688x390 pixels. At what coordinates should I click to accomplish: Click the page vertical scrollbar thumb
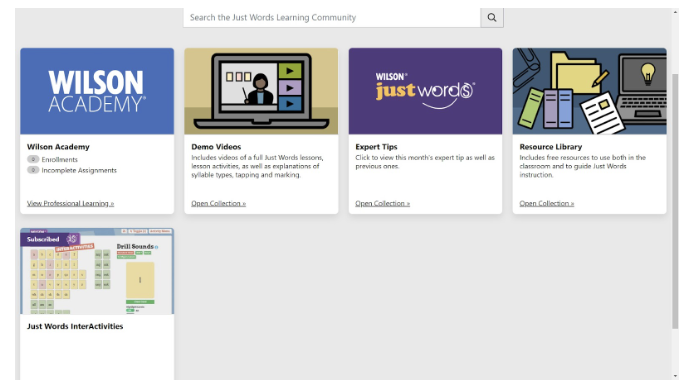675,201
